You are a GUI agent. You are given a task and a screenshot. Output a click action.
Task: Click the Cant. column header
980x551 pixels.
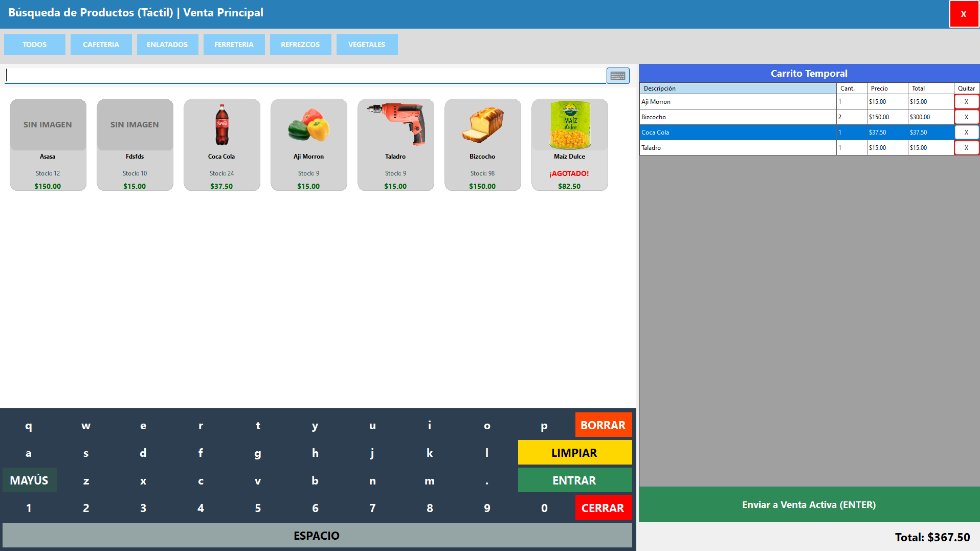point(852,89)
